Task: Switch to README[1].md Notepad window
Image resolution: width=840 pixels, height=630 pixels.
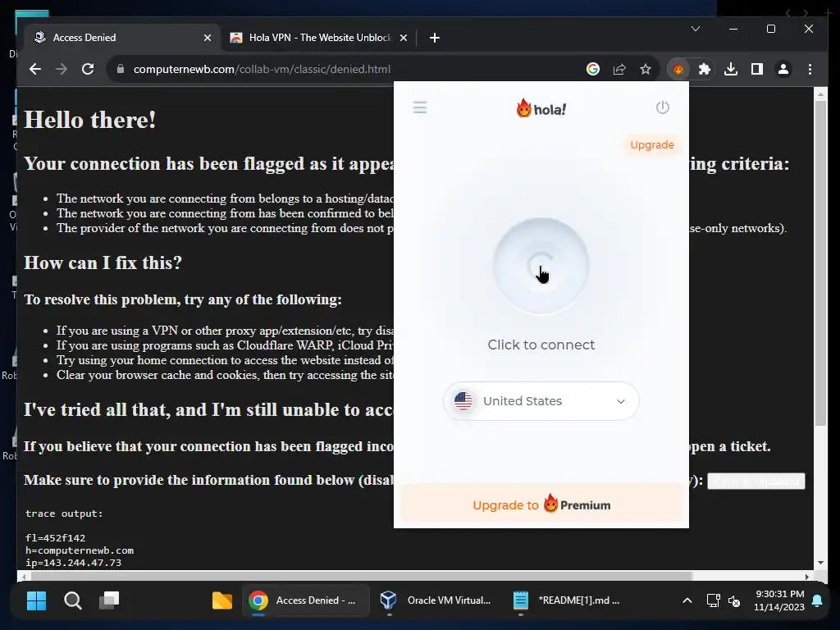Action: (x=568, y=600)
